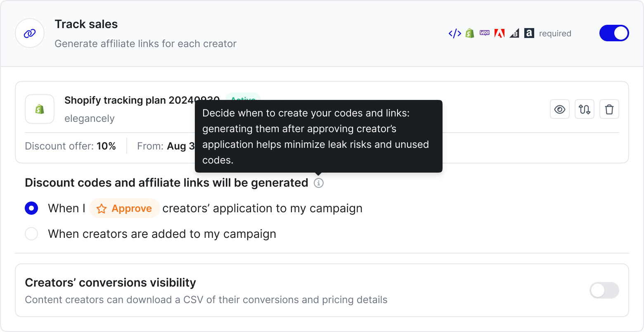Select radio for when creators are added to campaign
Image resolution: width=644 pixels, height=332 pixels.
click(31, 234)
